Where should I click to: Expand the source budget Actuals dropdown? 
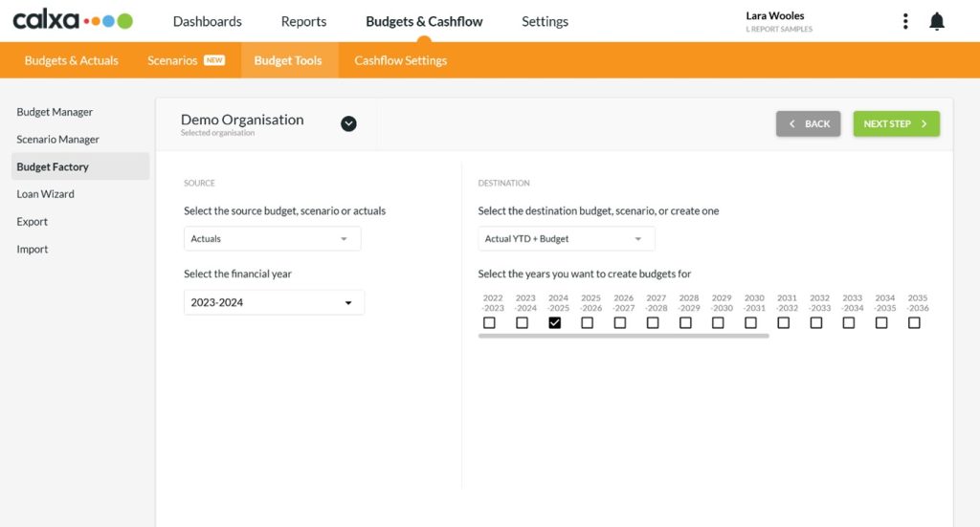tap(272, 239)
